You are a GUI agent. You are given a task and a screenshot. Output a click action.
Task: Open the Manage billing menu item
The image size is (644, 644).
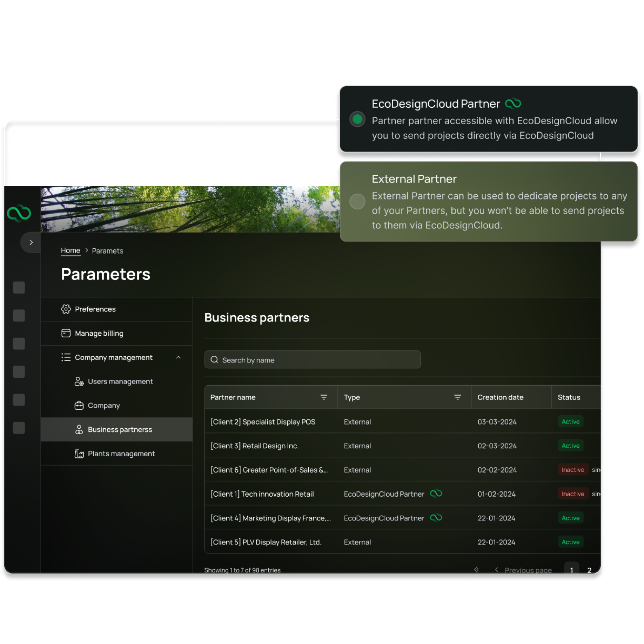coord(99,333)
